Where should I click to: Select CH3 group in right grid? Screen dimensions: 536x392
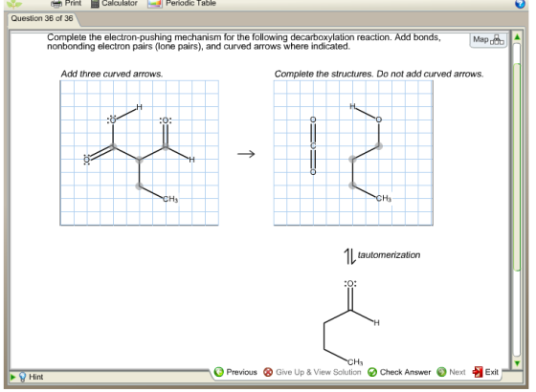384,199
